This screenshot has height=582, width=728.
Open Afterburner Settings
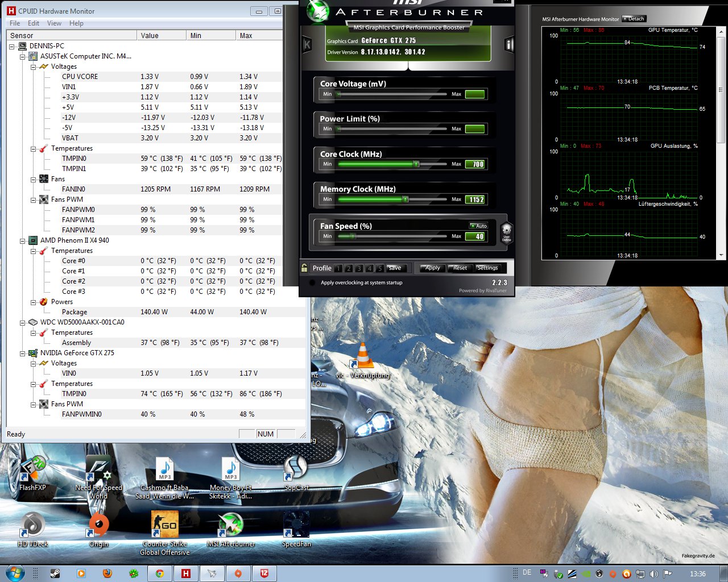click(x=487, y=268)
